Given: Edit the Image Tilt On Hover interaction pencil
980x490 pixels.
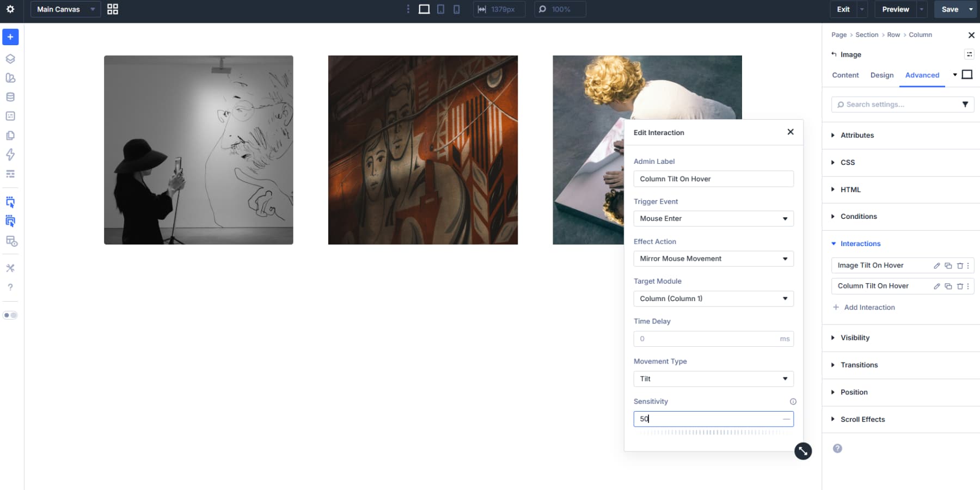Looking at the screenshot, I should (x=937, y=265).
